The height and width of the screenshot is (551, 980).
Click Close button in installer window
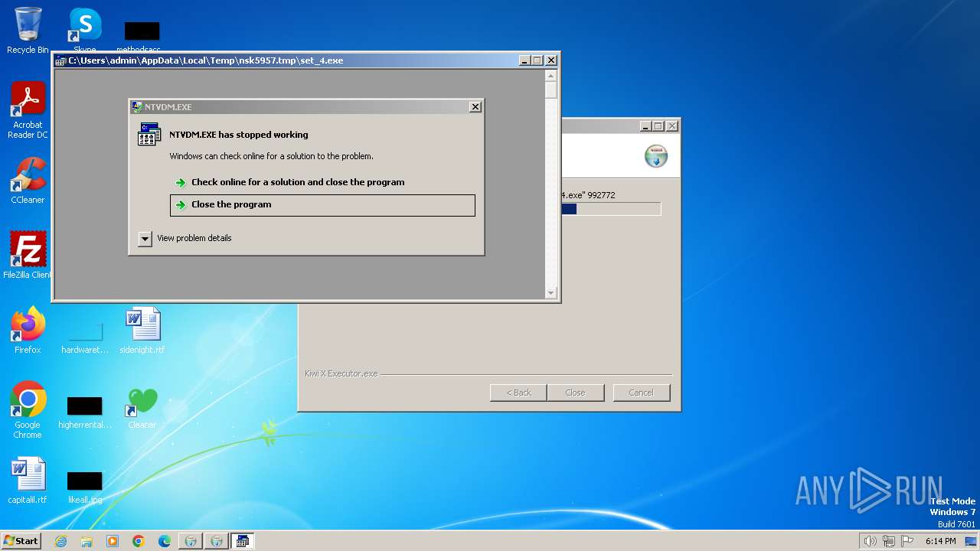click(x=575, y=393)
